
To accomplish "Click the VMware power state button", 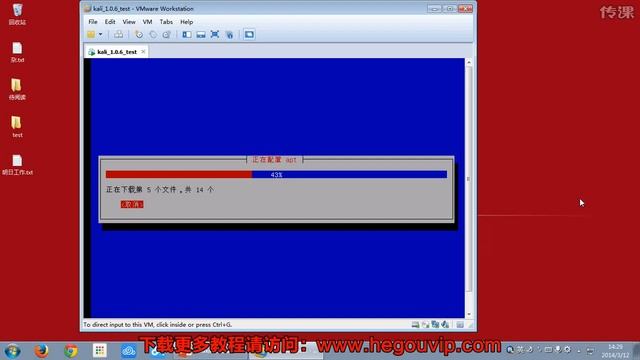I will (91, 35).
